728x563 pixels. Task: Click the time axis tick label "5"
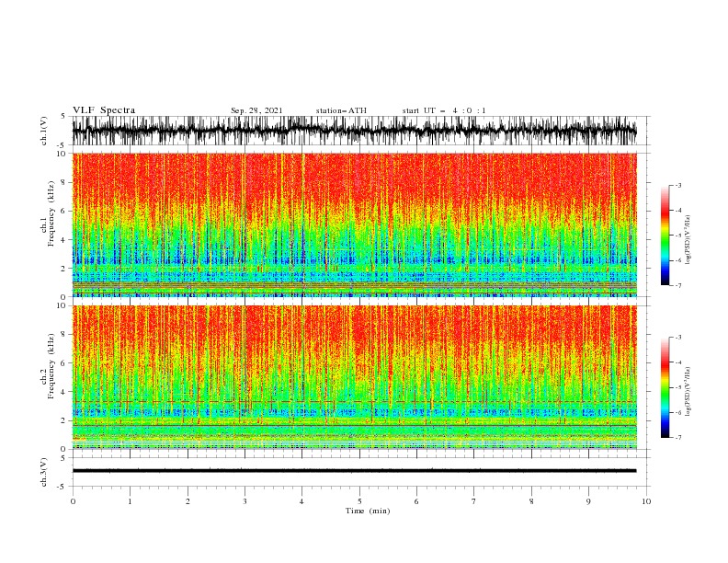359,501
